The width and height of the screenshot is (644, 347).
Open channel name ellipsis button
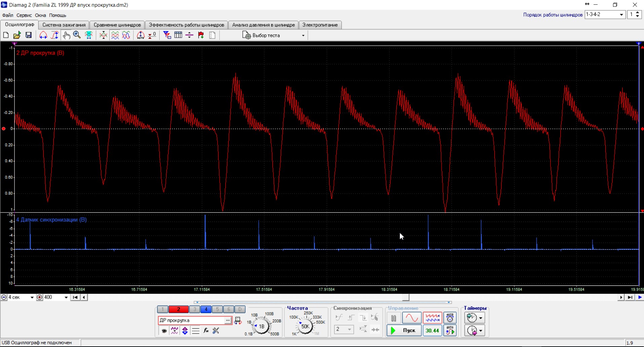(228, 320)
